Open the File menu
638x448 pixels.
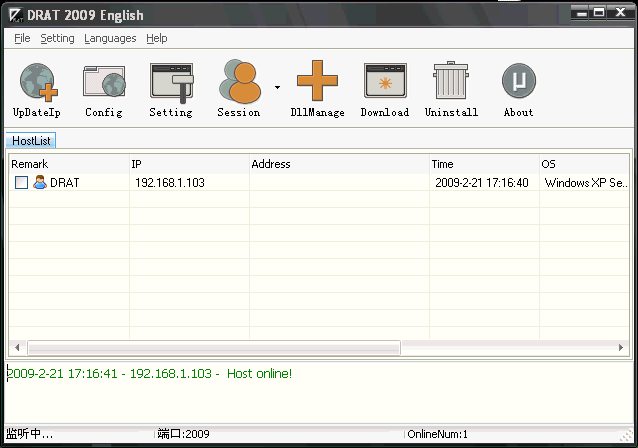click(22, 38)
